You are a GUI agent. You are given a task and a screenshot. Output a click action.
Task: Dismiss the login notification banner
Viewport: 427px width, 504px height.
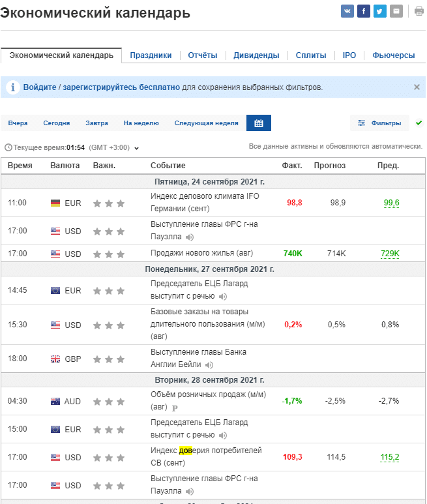click(417, 87)
